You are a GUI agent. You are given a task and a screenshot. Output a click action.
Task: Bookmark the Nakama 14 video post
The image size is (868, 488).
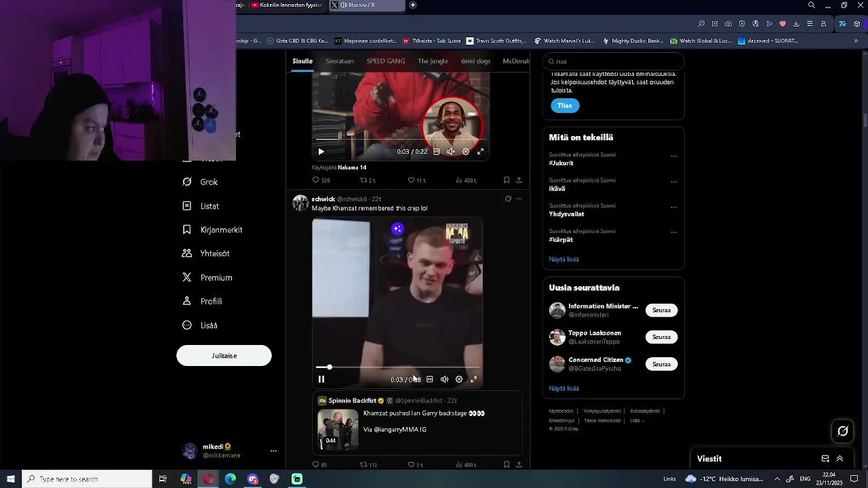click(507, 180)
